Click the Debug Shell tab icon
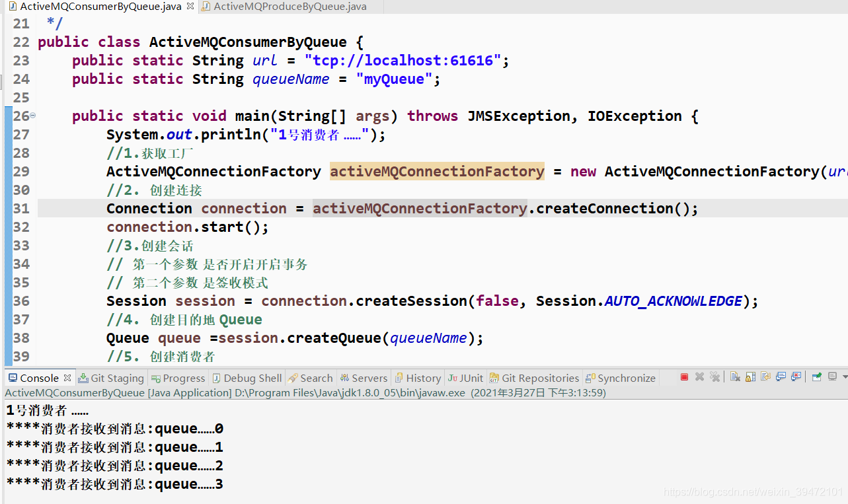 click(216, 378)
